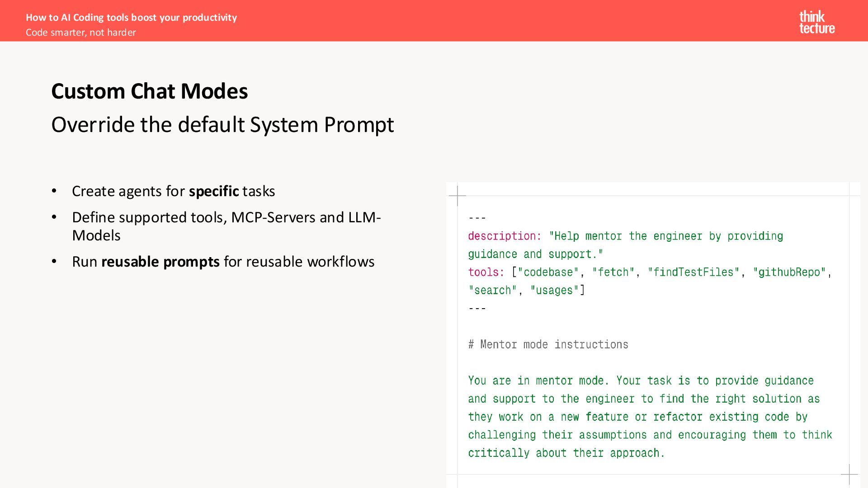Click the "fetch" string in tools list
868x488 pixels.
pos(613,272)
